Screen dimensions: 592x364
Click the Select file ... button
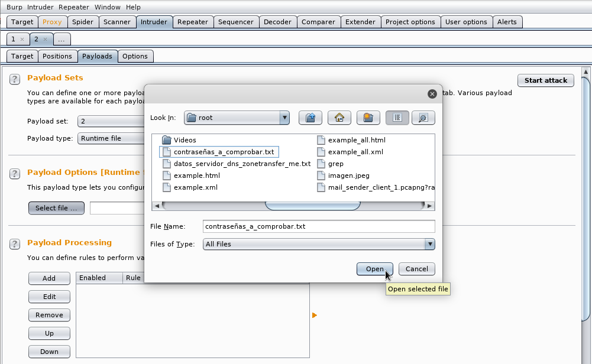pos(56,208)
